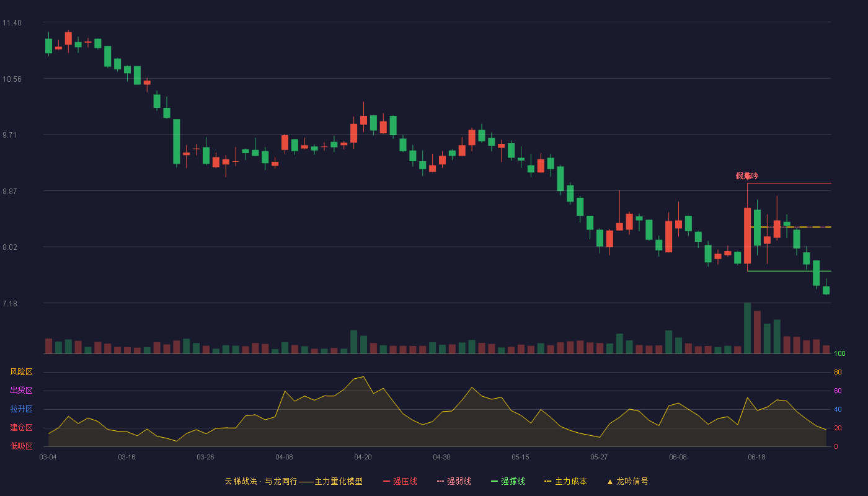This screenshot has height=496, width=868.
Task: Click the 04-30 date axis label
Action: [441, 457]
